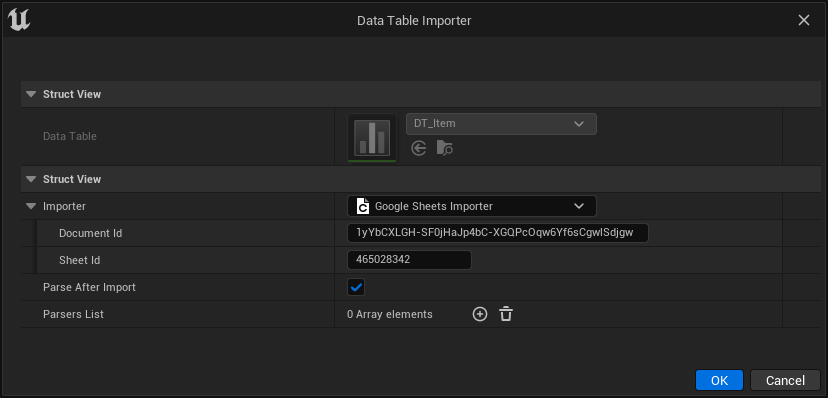Image resolution: width=828 pixels, height=398 pixels.
Task: Close the Data Table Importer dialog
Action: [x=804, y=20]
